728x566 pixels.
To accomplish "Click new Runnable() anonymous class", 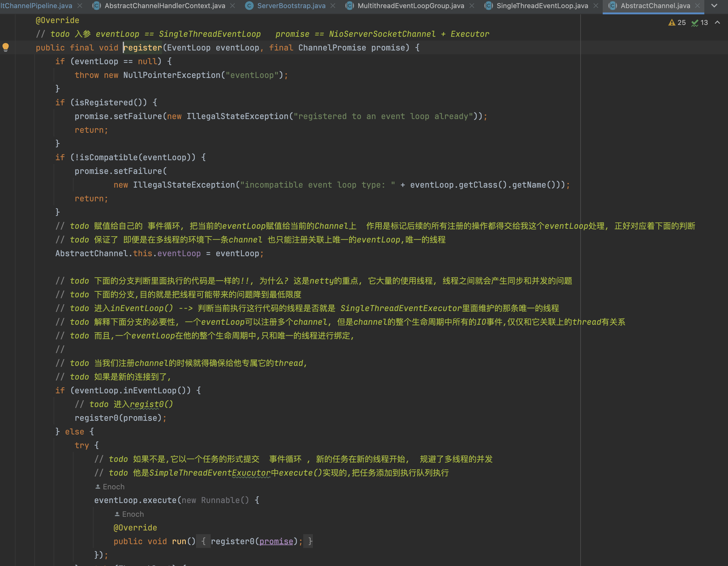I will click(x=215, y=500).
